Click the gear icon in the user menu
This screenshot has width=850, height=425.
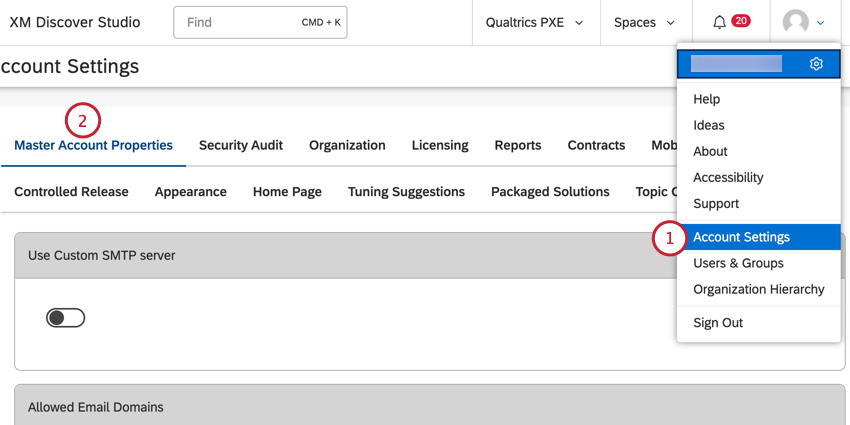point(816,64)
